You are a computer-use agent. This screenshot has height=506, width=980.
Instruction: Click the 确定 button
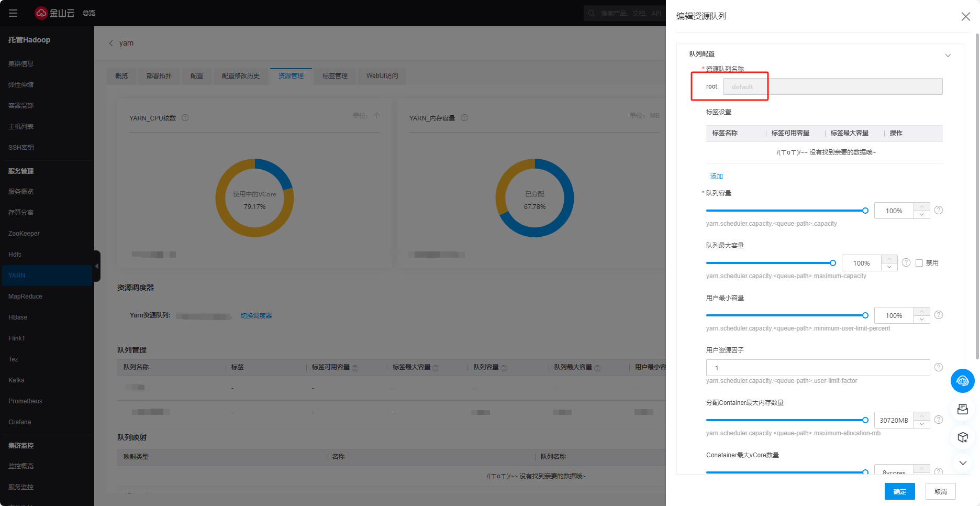899,491
